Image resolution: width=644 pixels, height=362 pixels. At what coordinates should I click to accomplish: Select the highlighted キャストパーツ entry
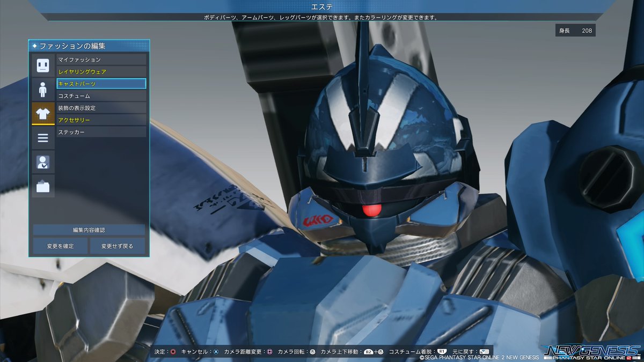(x=101, y=84)
